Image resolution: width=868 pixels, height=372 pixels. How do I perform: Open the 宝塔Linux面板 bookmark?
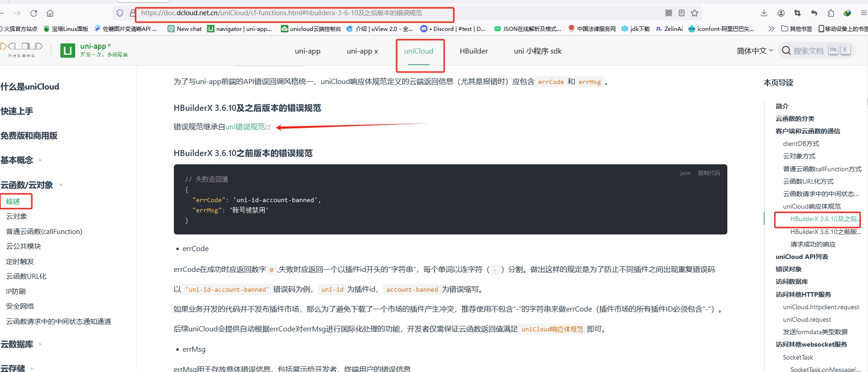(66, 29)
